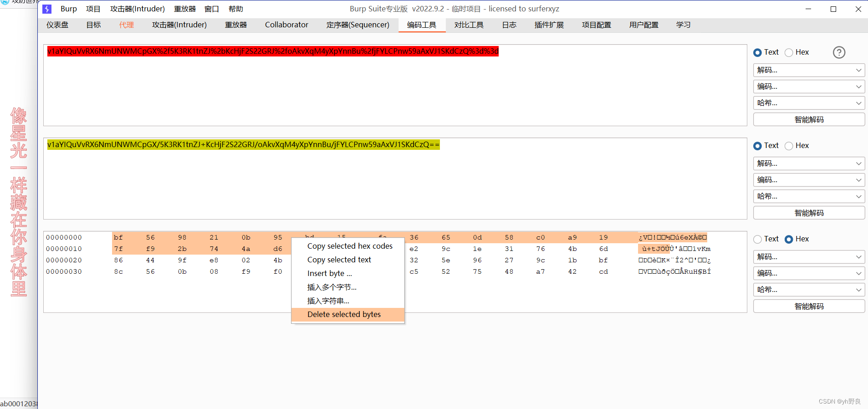Screen dimensions: 868x409
Task: Choose Copy selected hex codes from context menu
Action: pyautogui.click(x=348, y=246)
